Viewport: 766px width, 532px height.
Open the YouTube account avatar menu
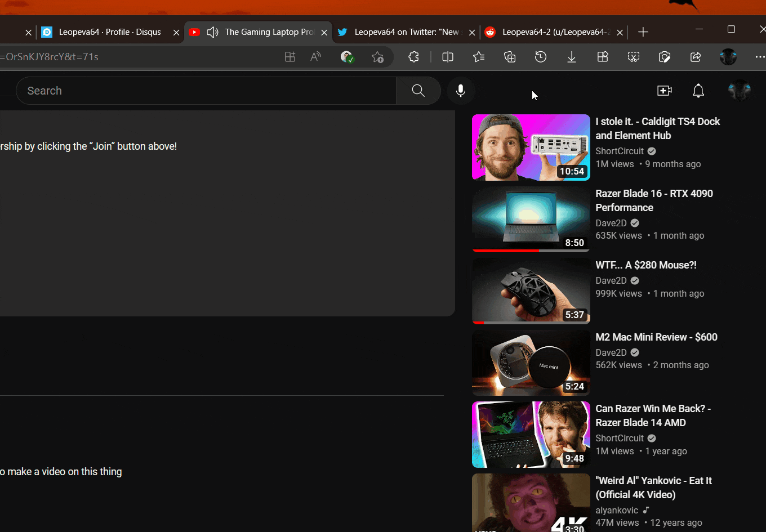tap(740, 91)
